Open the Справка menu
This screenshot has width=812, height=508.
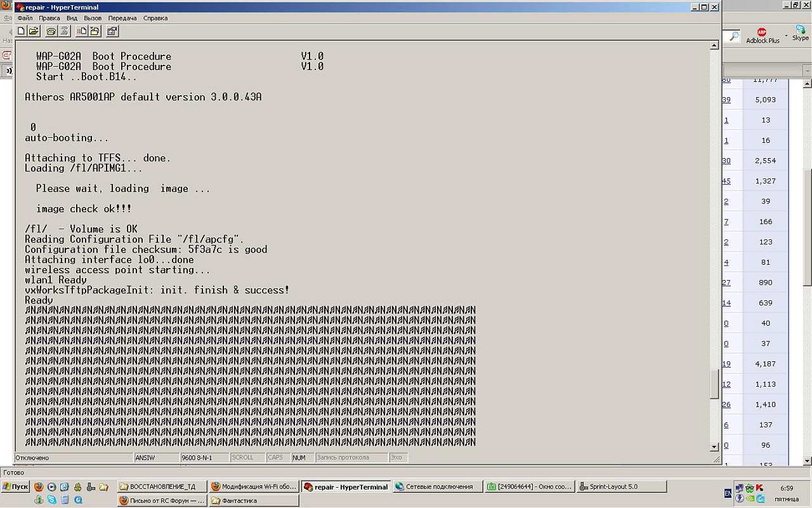coord(155,18)
